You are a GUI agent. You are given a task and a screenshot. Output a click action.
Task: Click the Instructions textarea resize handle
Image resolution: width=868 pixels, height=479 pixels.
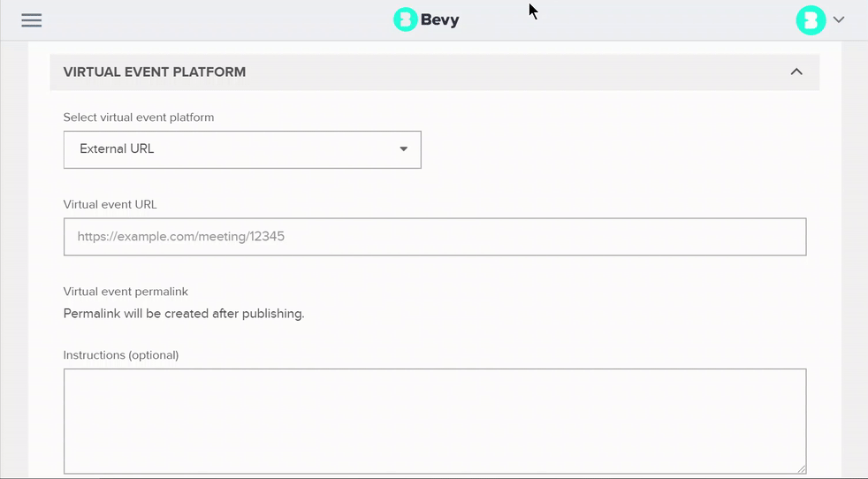(801, 468)
